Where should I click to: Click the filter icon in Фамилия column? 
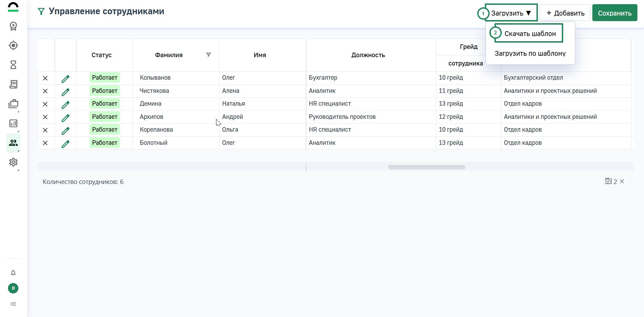tap(208, 55)
